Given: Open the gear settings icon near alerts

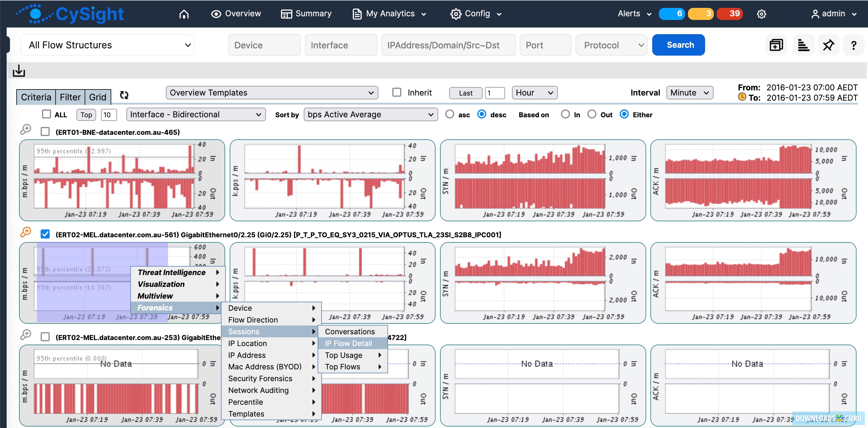Looking at the screenshot, I should point(762,14).
